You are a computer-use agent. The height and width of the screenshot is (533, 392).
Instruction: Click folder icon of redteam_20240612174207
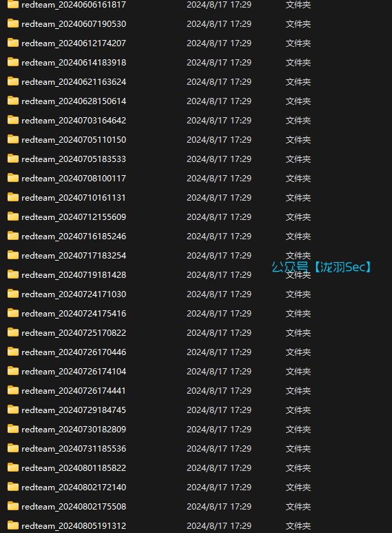point(13,43)
